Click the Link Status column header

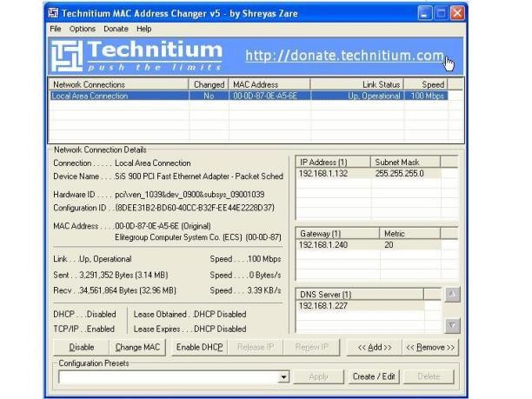coord(357,84)
